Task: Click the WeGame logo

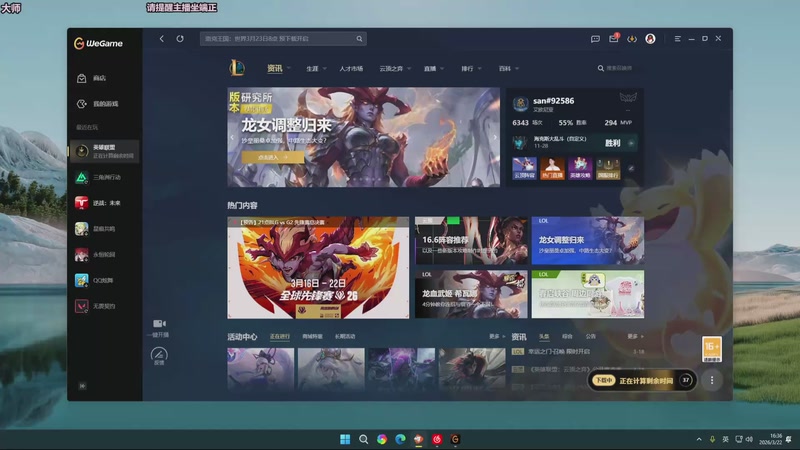Action: point(98,43)
